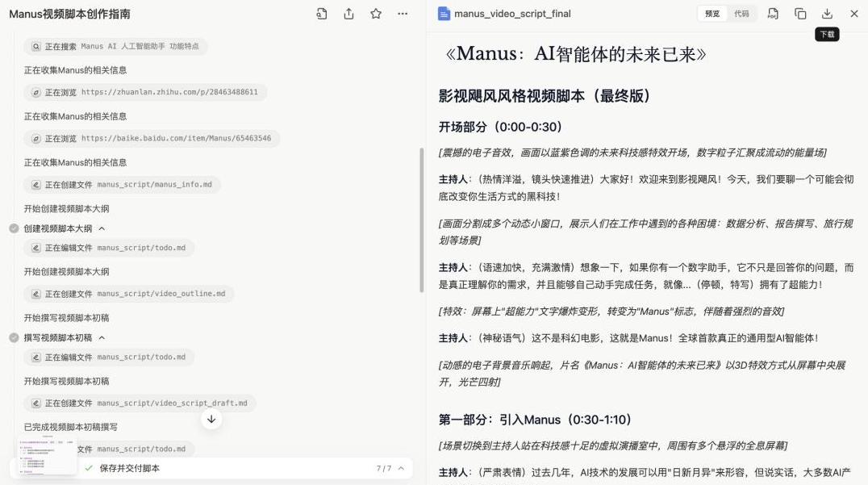Export the document as PDF
This screenshot has height=485, width=868.
coord(773,14)
